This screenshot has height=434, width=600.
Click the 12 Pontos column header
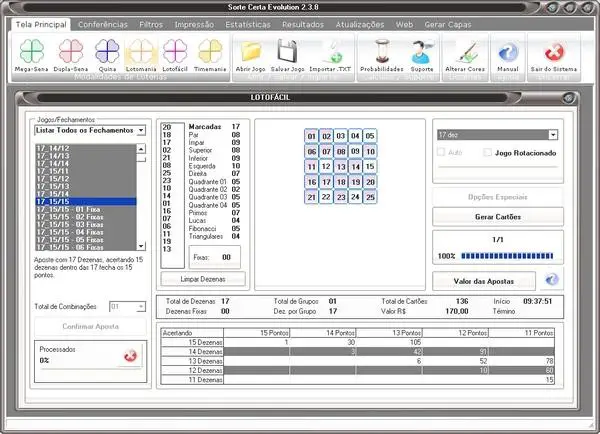[455, 333]
